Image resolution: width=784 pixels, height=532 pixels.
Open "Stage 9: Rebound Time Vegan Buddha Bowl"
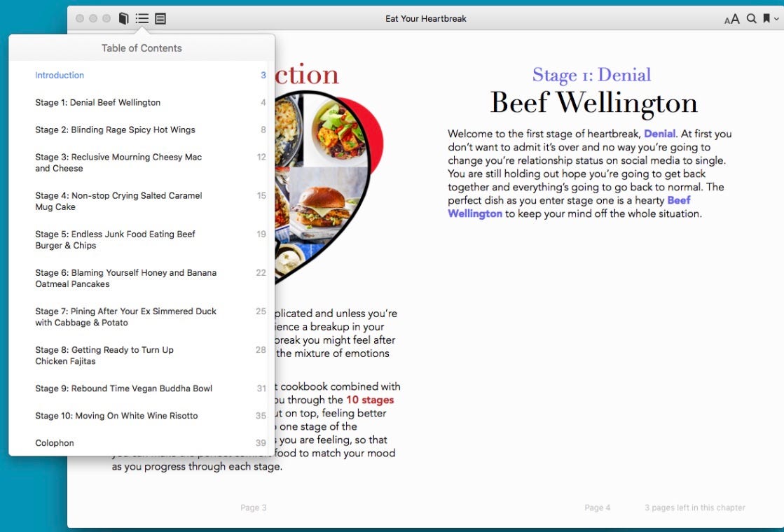click(x=123, y=388)
